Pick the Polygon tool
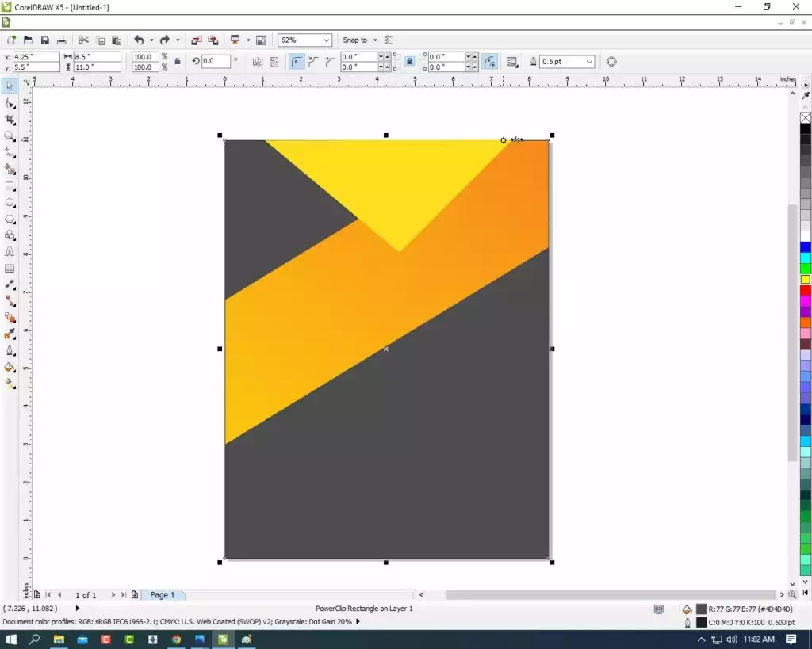The height and width of the screenshot is (649, 812). click(x=10, y=219)
